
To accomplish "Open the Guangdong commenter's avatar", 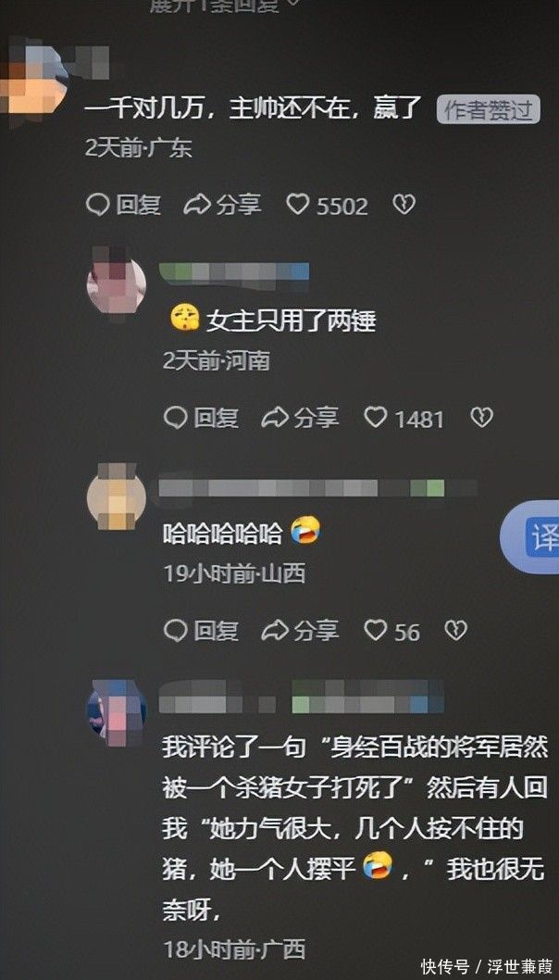I will coord(34,82).
